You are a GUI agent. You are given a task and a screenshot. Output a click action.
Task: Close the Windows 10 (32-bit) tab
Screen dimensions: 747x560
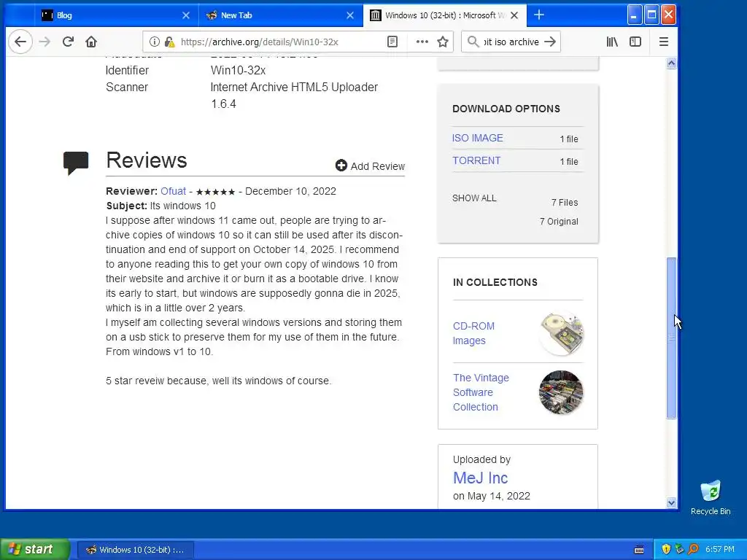514,15
